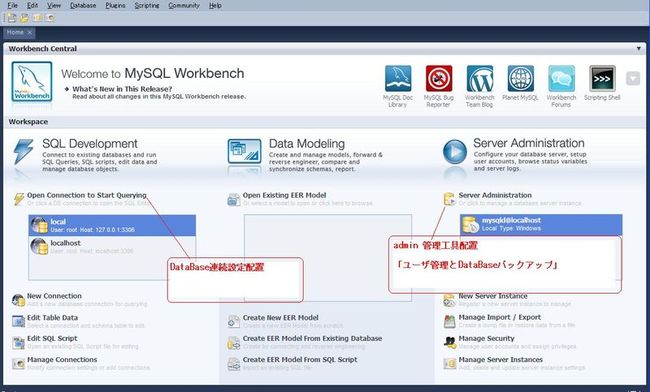Click the Manage Import / Export icon
The height and width of the screenshot is (392, 650).
(x=450, y=321)
